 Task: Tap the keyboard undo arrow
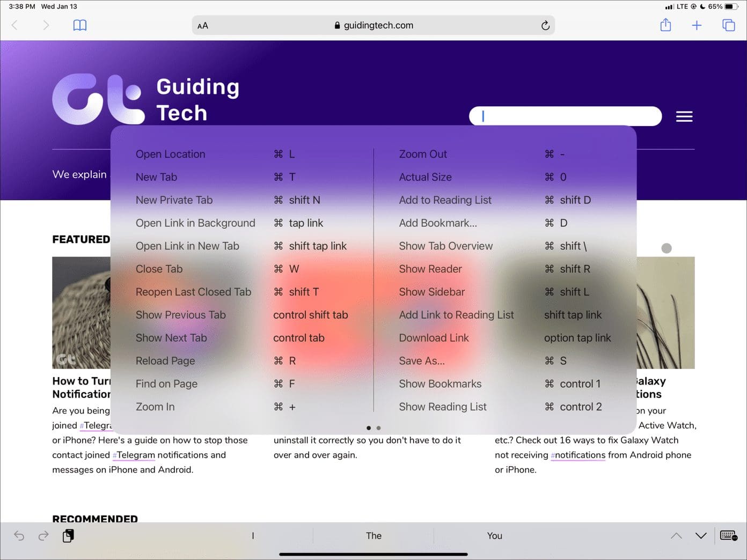tap(19, 535)
